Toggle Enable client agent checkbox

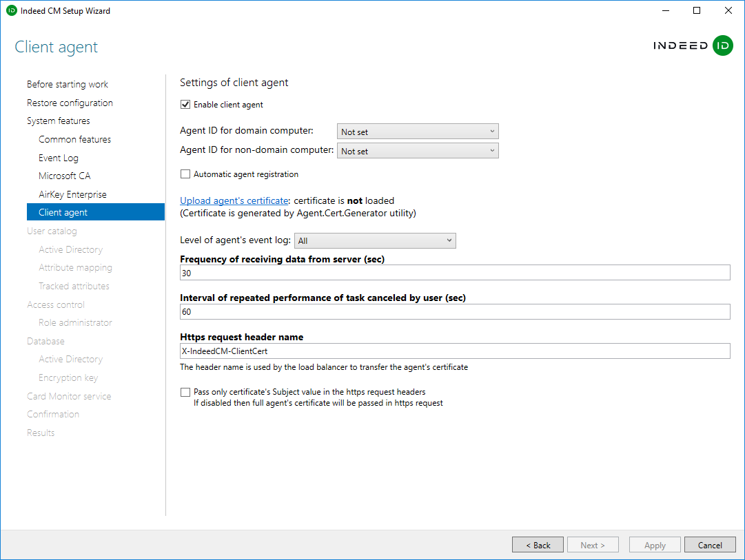pos(185,105)
